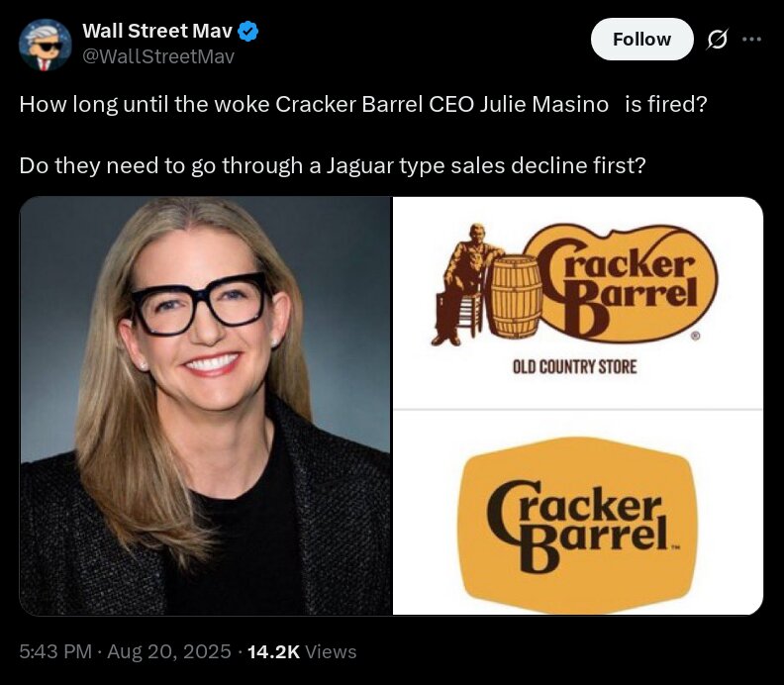This screenshot has height=685, width=784.
Task: Click the 5:43 PM timestamp
Action: (55, 651)
